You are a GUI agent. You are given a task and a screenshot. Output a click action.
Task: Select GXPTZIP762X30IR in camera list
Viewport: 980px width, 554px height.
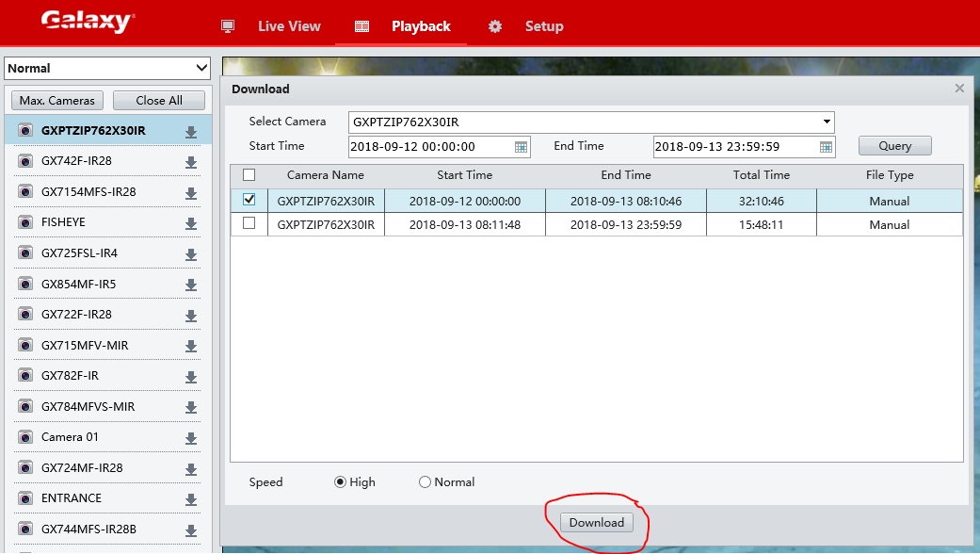point(93,131)
